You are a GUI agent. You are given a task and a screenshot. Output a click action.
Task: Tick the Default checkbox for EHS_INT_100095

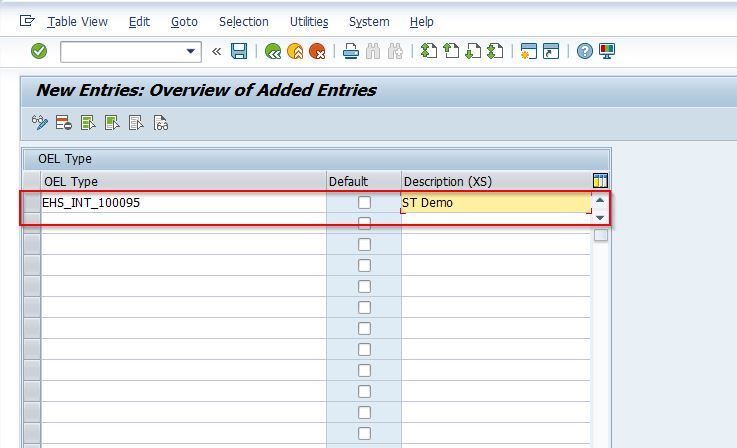click(364, 202)
